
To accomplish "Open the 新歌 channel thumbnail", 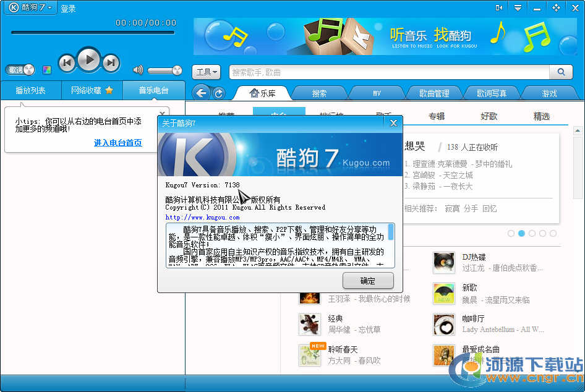I will pyautogui.click(x=444, y=294).
